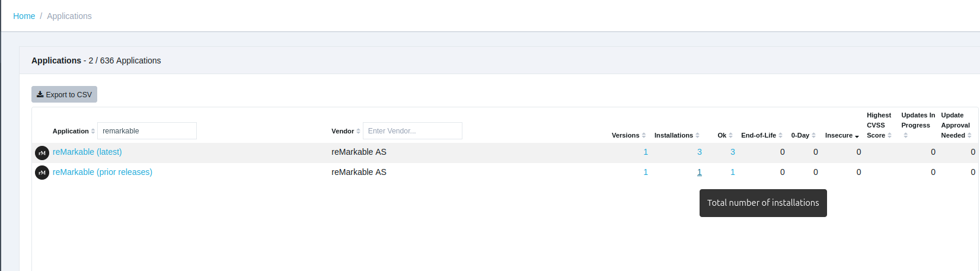
Task: Sort by Vendor column arrows
Action: tap(358, 131)
